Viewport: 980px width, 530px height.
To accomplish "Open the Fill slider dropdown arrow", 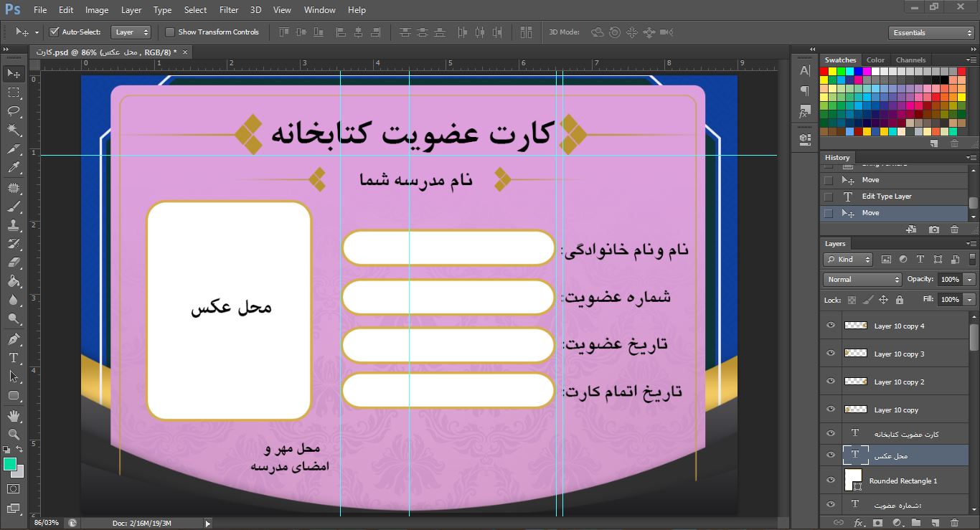I will point(970,299).
